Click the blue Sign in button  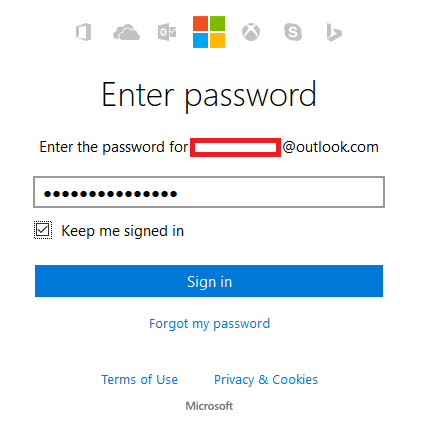[x=209, y=281]
